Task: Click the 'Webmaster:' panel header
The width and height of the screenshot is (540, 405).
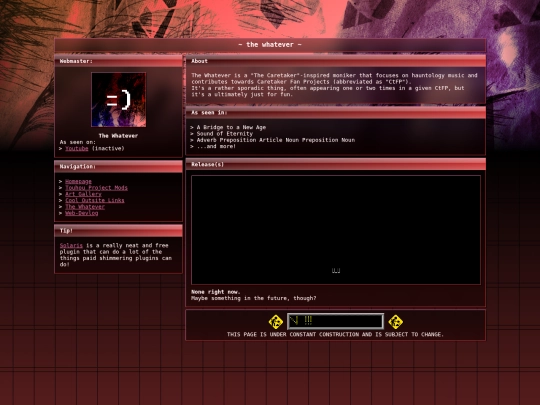Action: pyautogui.click(x=118, y=61)
